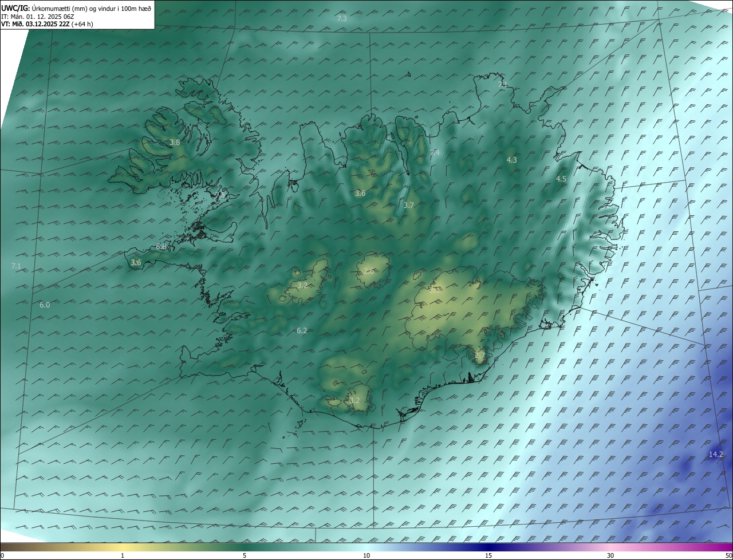Image resolution: width=733 pixels, height=560 pixels.
Task: Click the '6.8' value label
Action: coord(161,247)
